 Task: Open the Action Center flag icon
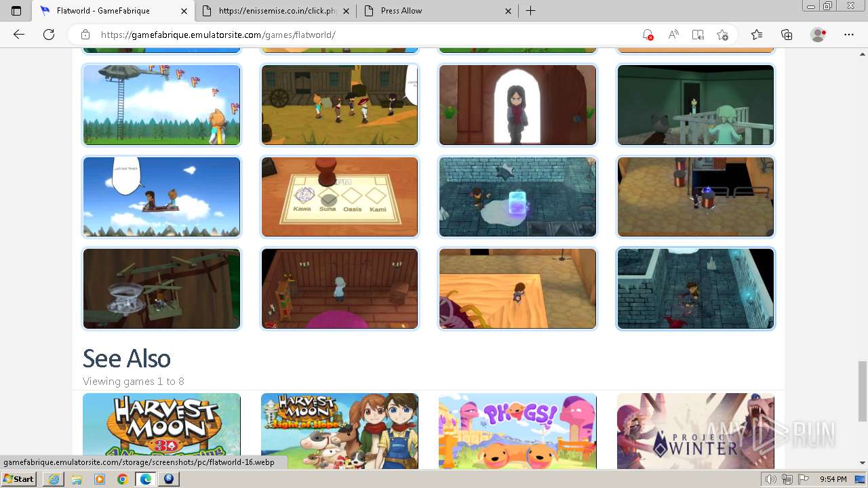pos(802,479)
